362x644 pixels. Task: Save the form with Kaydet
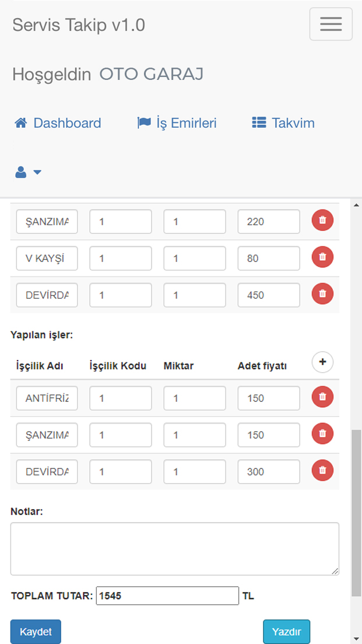point(36,632)
